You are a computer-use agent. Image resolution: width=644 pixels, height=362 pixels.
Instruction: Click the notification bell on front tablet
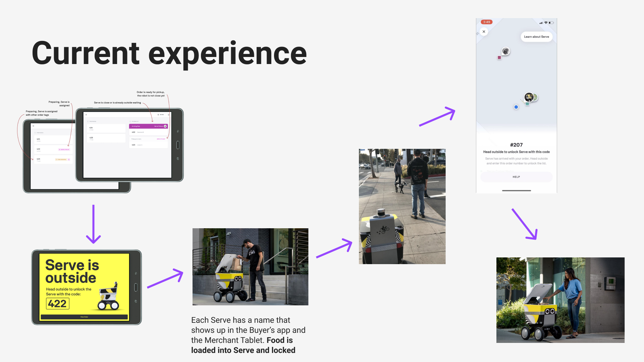[x=168, y=115]
